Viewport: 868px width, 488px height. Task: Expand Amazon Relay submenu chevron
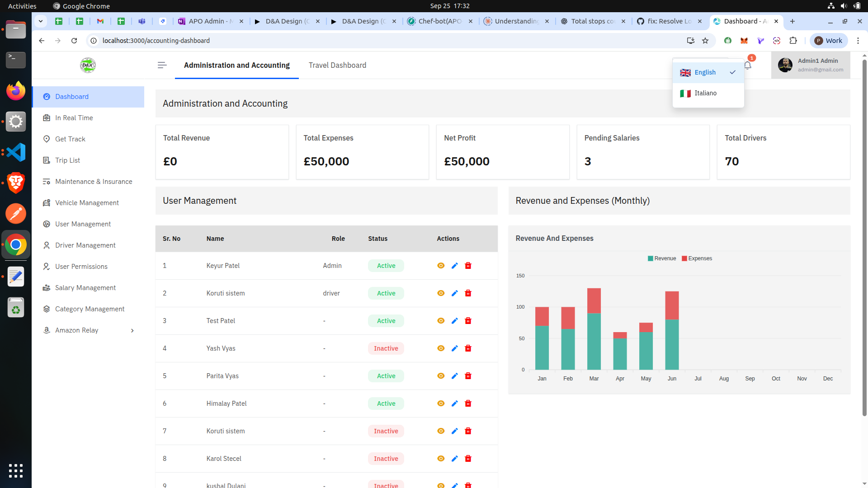(x=132, y=331)
